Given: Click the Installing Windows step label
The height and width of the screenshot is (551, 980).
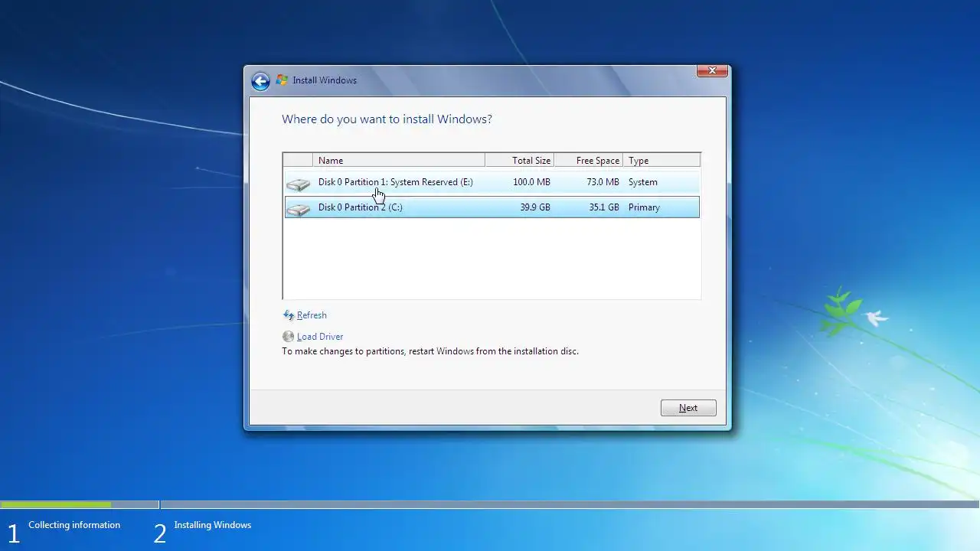Looking at the screenshot, I should tap(213, 525).
